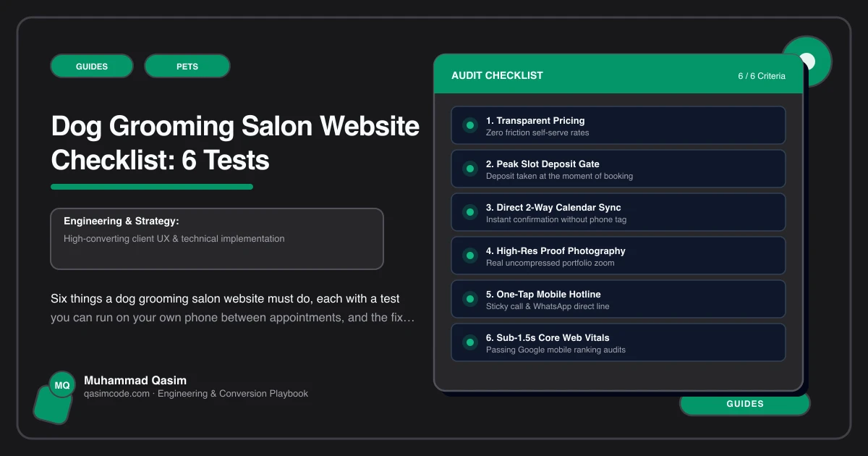Click the PETS tag pill
Image resolution: width=868 pixels, height=456 pixels.
click(x=187, y=66)
